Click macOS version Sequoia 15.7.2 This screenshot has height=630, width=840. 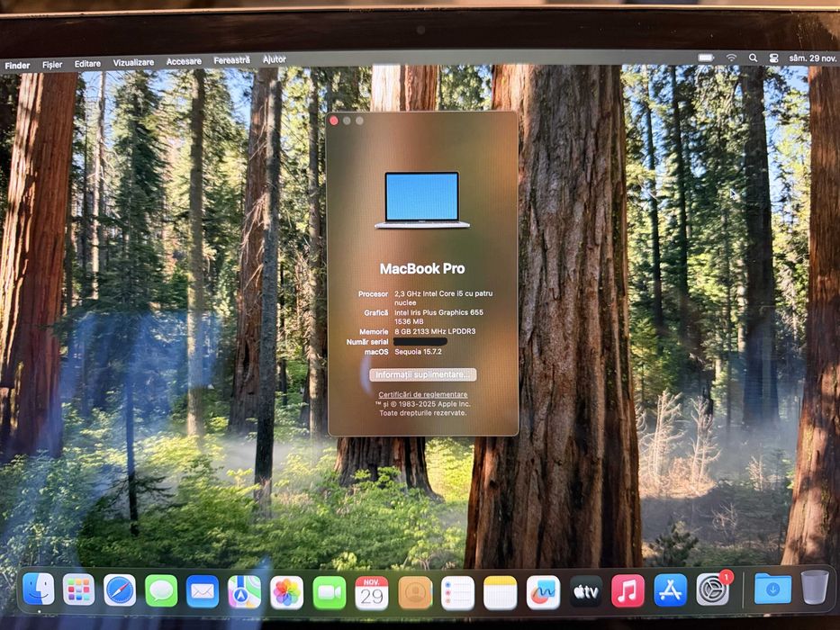tap(418, 352)
